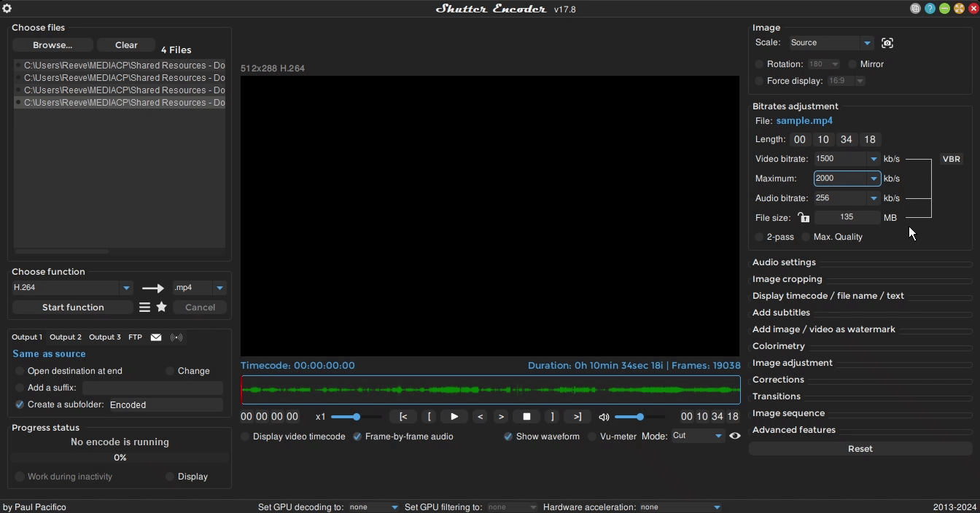This screenshot has width=980, height=513.
Task: Set the out point bracket
Action: pyautogui.click(x=552, y=417)
